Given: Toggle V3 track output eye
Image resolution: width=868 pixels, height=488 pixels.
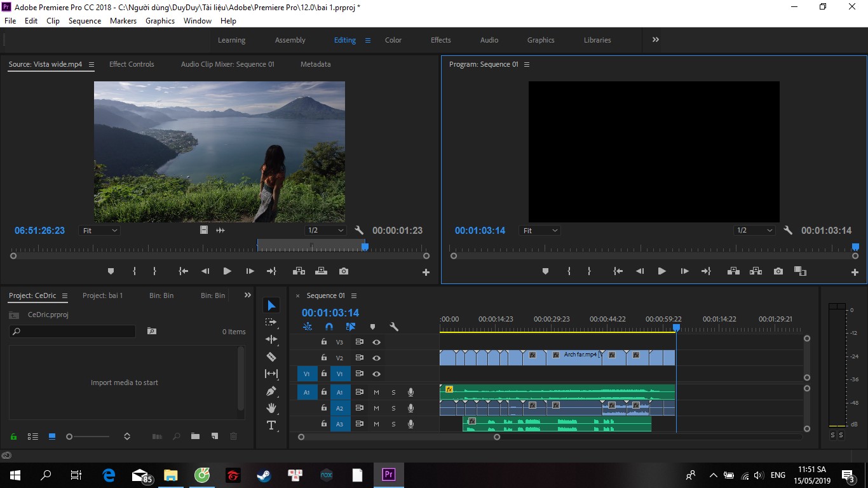Looking at the screenshot, I should pyautogui.click(x=376, y=342).
